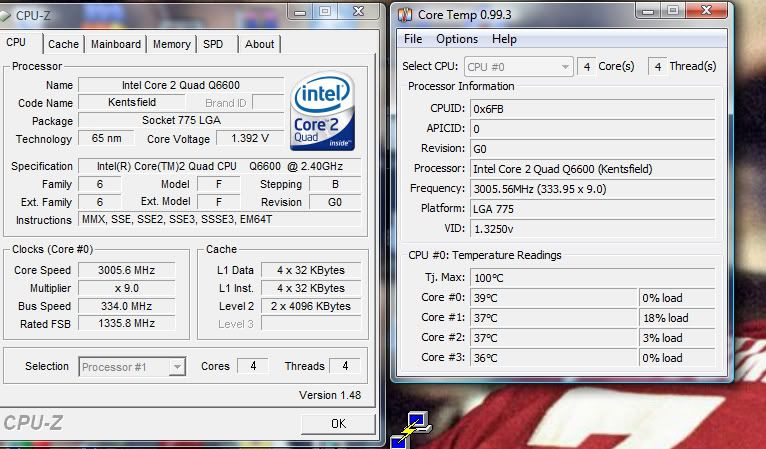Open the Memory tab in CPU-Z
The width and height of the screenshot is (766, 449).
click(171, 44)
